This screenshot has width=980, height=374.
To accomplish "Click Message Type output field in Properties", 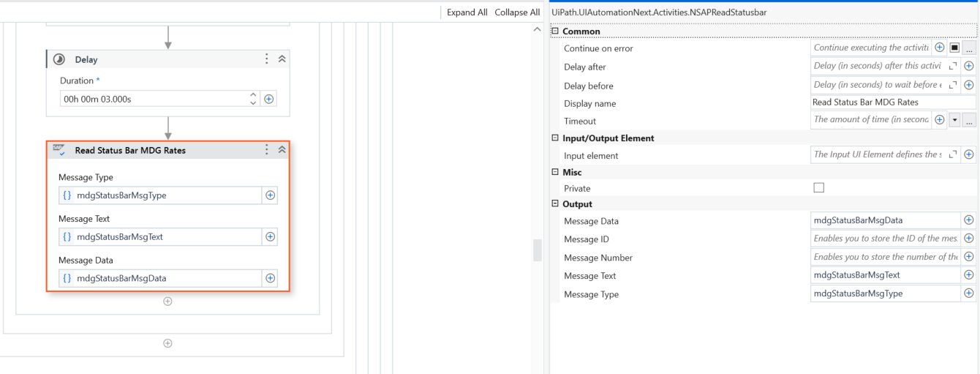I will pos(886,293).
